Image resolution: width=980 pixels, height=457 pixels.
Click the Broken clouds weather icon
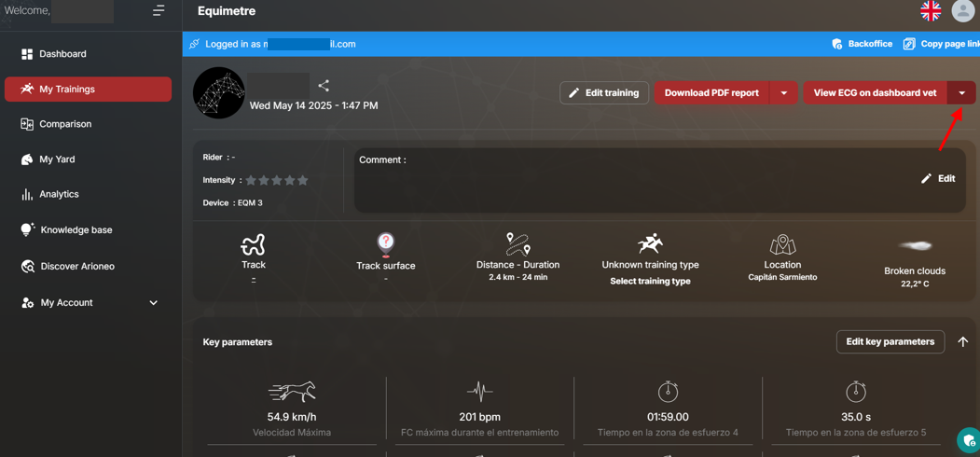(x=915, y=245)
